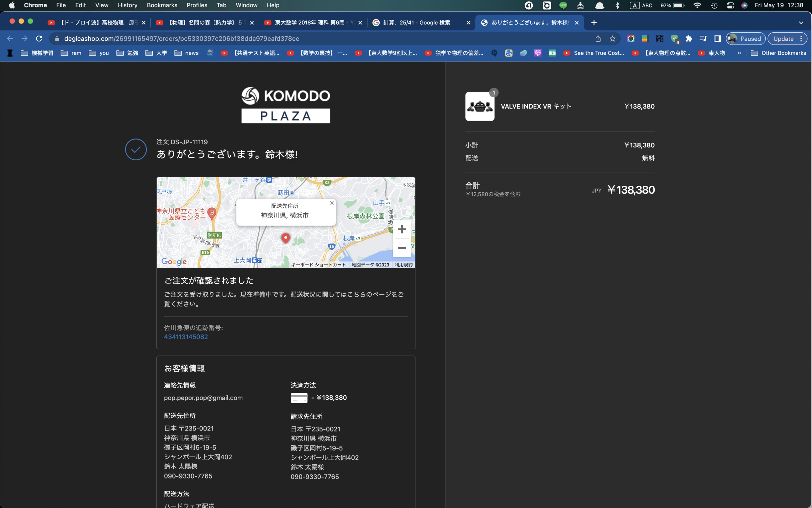The height and width of the screenshot is (508, 812).
Task: Open the Wi-Fi menu bar icon
Action: click(x=697, y=5)
